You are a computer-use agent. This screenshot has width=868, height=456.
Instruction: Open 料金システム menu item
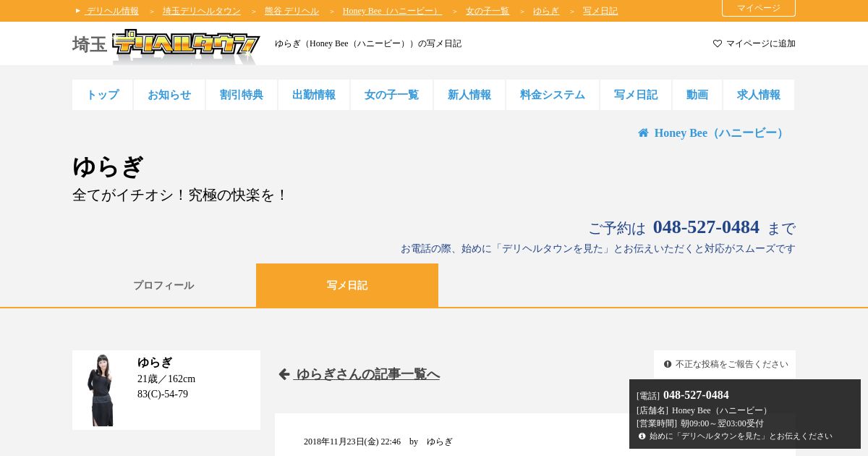pyautogui.click(x=553, y=95)
